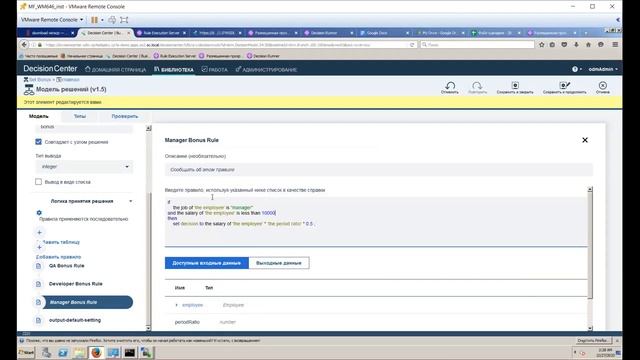Click inside the rule text editor
Viewport: 640px width, 360px height.
click(x=376, y=222)
